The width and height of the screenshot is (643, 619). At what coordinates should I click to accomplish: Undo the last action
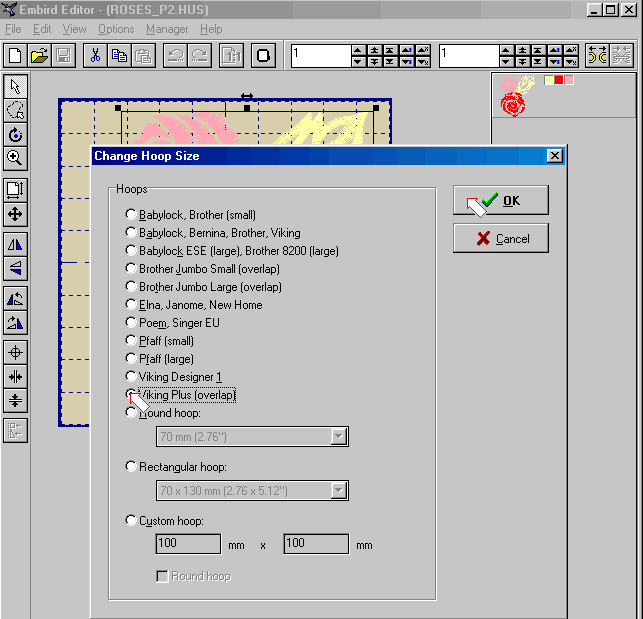click(x=176, y=55)
